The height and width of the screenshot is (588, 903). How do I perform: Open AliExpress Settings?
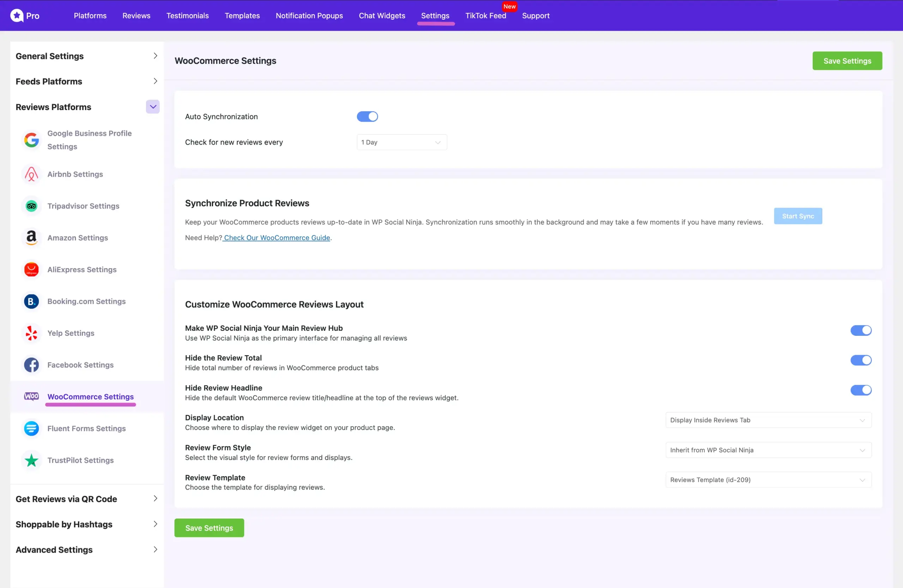pyautogui.click(x=82, y=270)
